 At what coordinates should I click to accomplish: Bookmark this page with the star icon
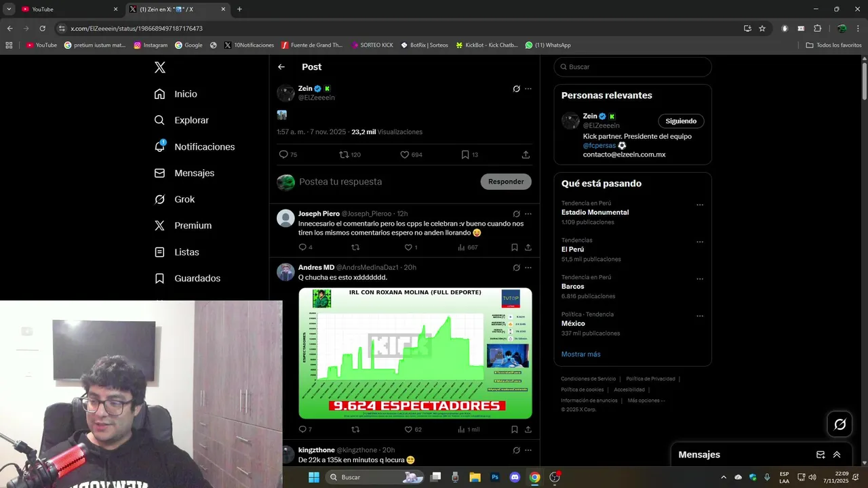pos(762,28)
